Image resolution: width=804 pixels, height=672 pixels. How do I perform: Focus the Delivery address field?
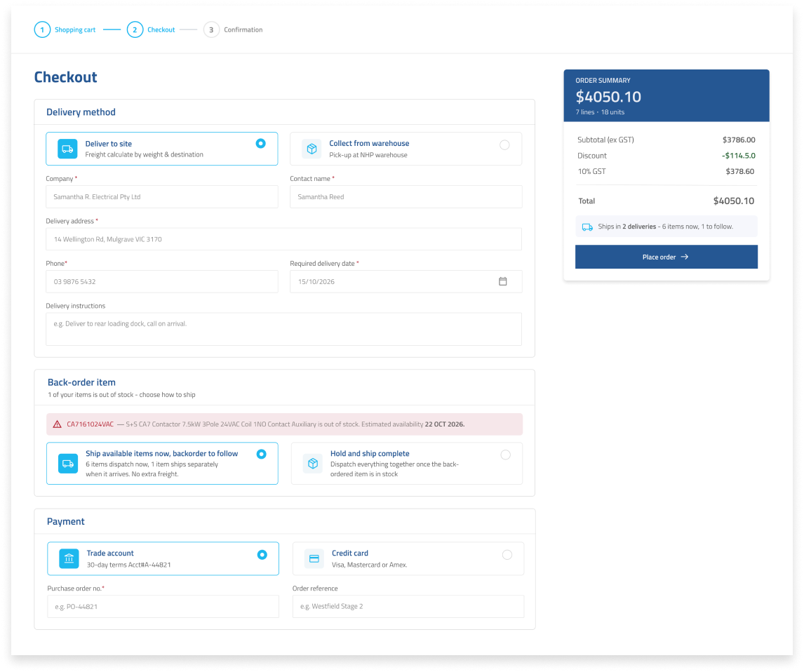coord(283,239)
